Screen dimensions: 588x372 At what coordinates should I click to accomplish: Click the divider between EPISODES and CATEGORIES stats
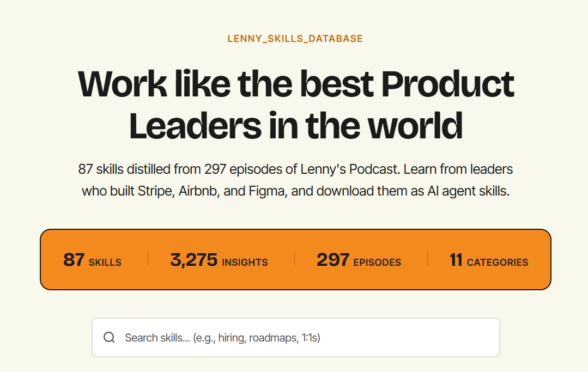point(427,259)
